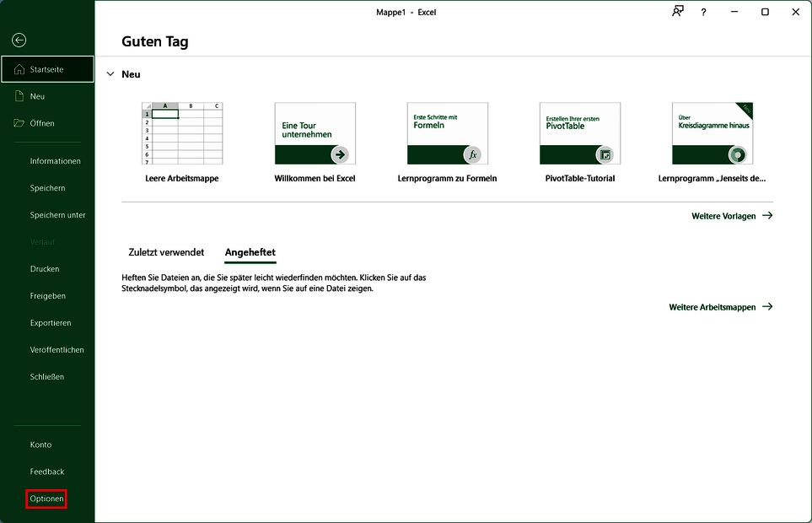Click the back arrow circle icon
Image resolution: width=812 pixels, height=523 pixels.
(x=19, y=40)
